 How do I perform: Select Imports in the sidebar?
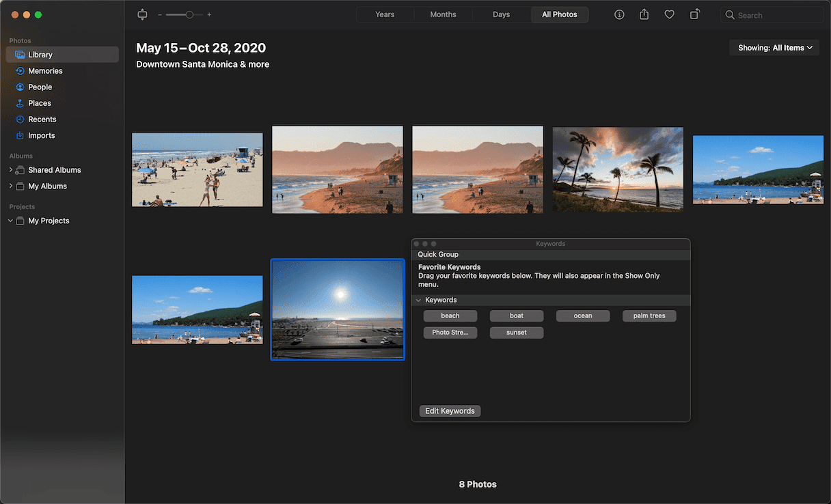(x=41, y=136)
